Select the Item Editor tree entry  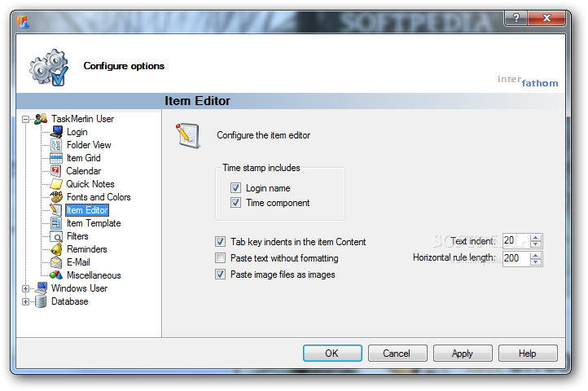click(x=87, y=210)
